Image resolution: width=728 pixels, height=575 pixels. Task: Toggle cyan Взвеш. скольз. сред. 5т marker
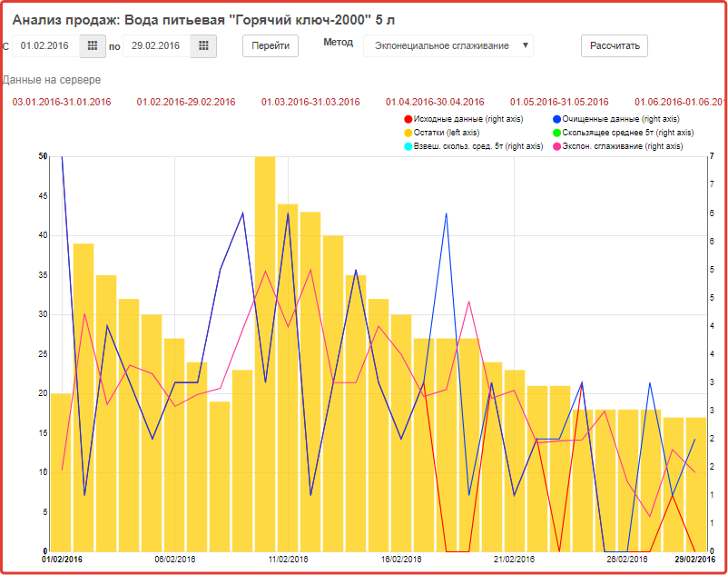(x=408, y=147)
